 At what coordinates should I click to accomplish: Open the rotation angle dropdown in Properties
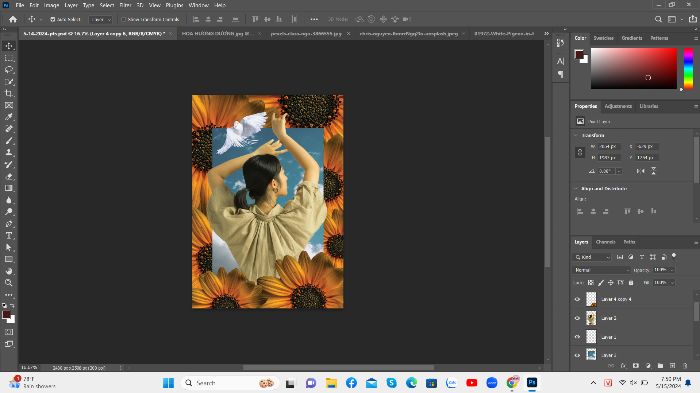tap(619, 171)
